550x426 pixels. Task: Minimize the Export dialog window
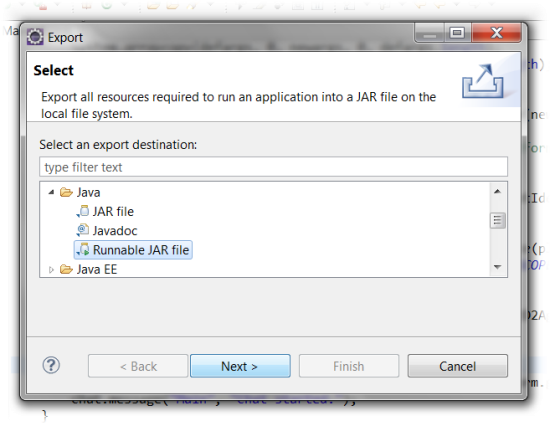point(430,33)
